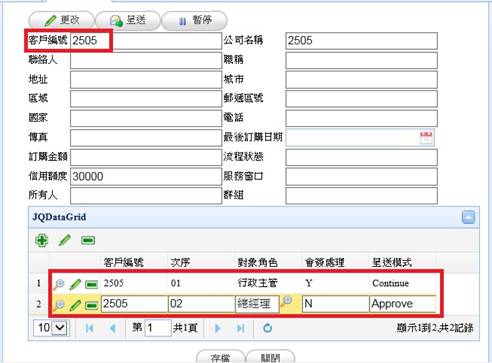Click the green minus delete icon in grid toolbar
The width and height of the screenshot is (492, 363).
coord(88,240)
